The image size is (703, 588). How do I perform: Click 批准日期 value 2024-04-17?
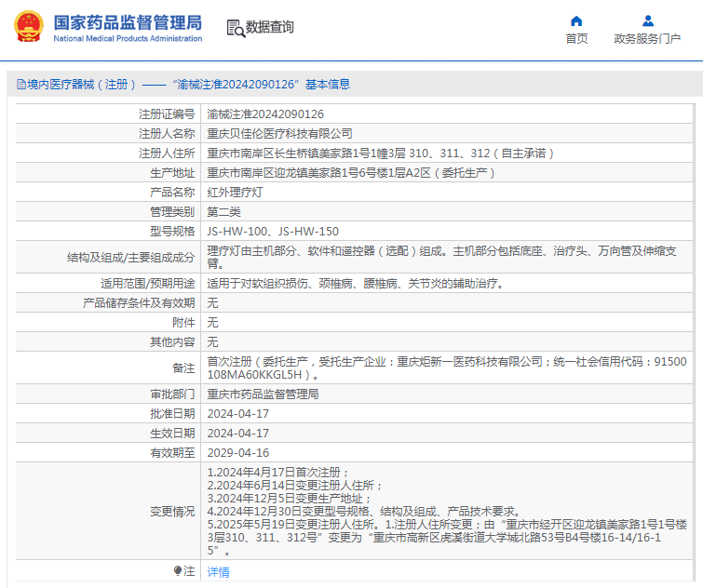(238, 414)
